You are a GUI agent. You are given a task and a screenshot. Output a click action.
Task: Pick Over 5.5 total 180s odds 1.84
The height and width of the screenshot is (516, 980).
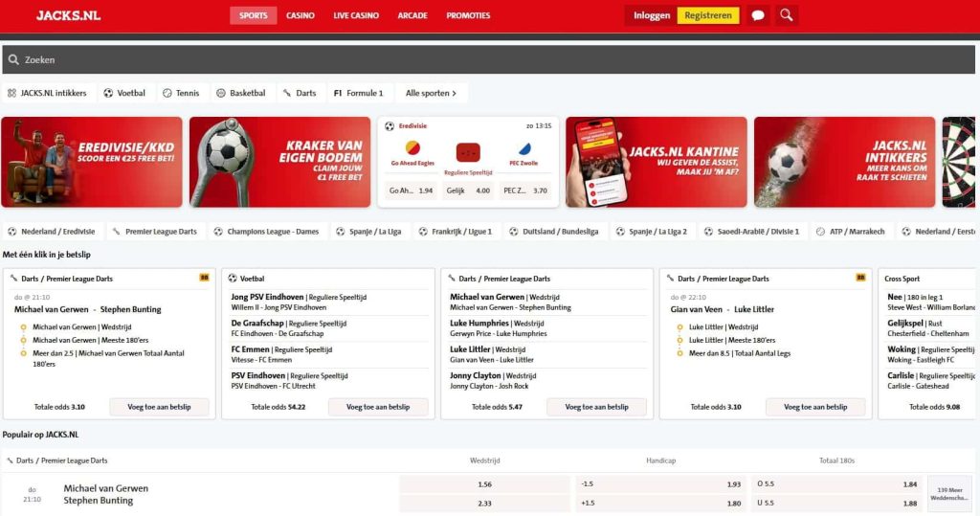pos(836,484)
